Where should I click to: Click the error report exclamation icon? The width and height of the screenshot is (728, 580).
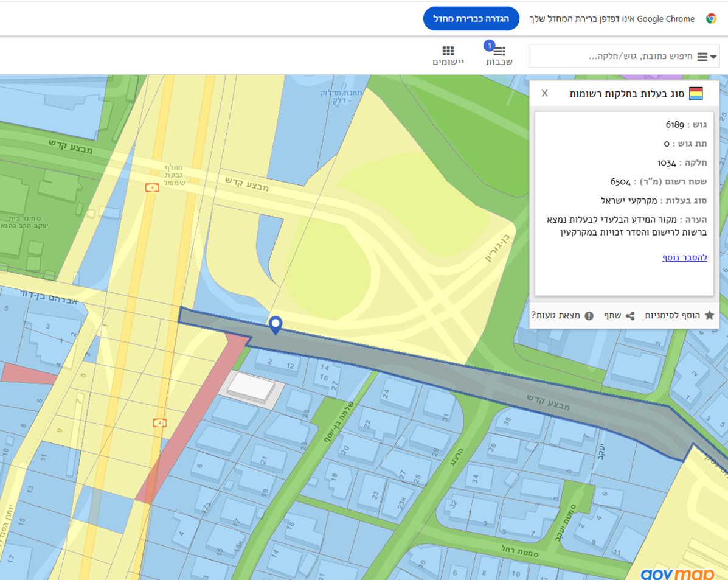coord(589,316)
